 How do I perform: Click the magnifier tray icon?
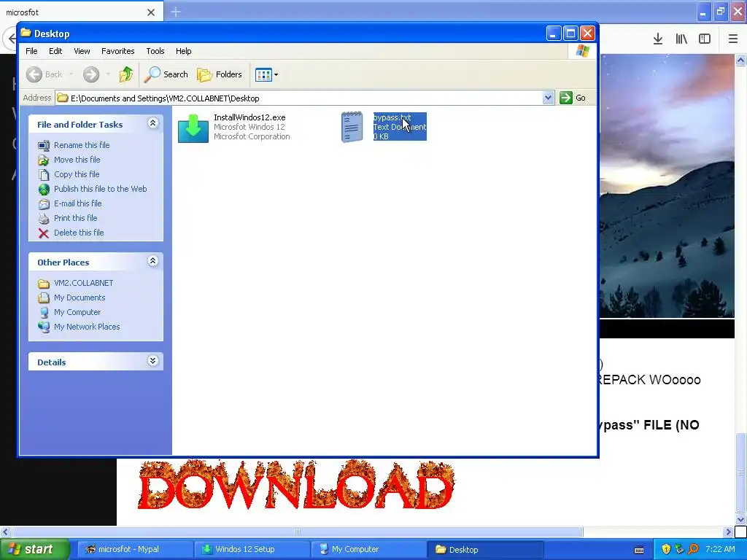[x=693, y=549]
